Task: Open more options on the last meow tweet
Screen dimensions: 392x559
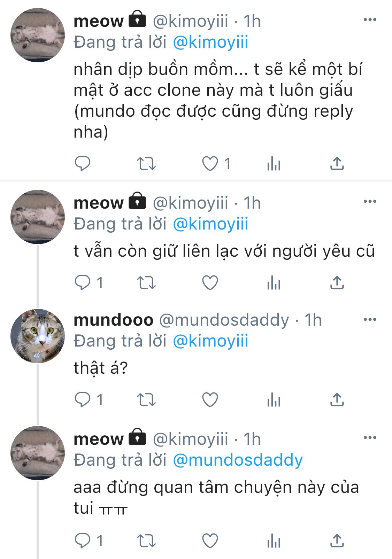Action: pos(370,437)
